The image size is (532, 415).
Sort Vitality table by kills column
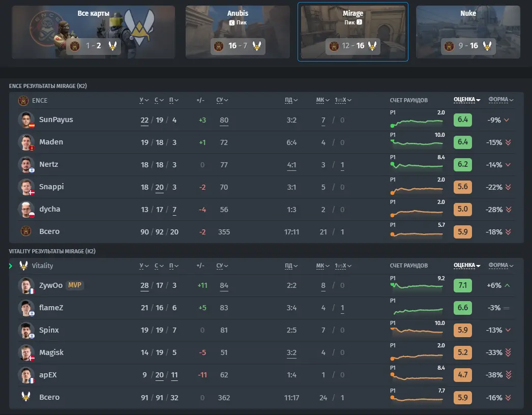[x=144, y=265]
